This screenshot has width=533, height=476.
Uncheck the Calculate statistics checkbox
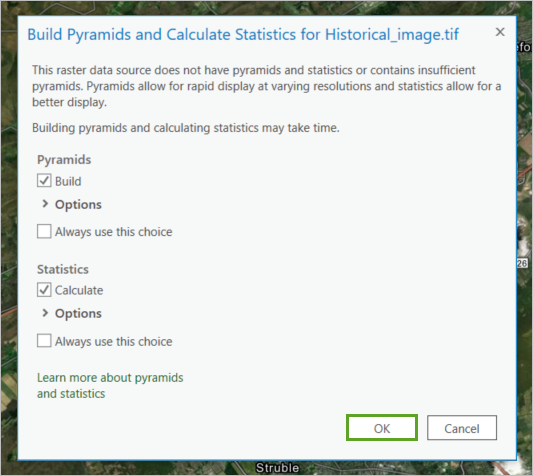[44, 290]
